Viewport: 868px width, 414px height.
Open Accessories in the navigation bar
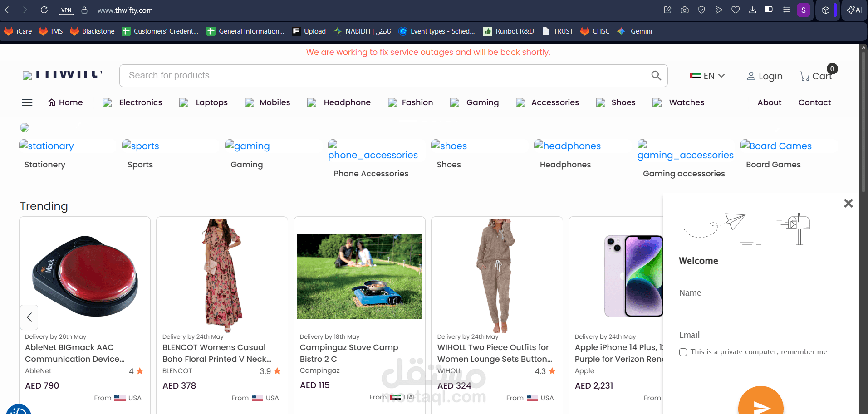548,102
